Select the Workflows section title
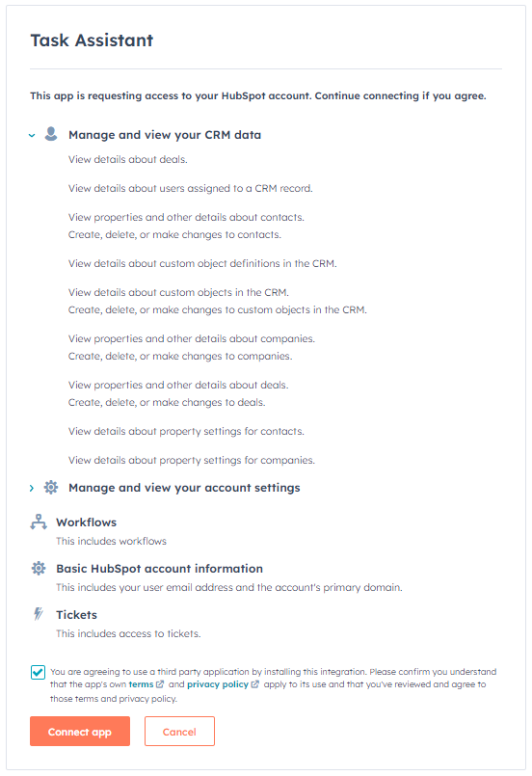This screenshot has width=532, height=776. 86,522
